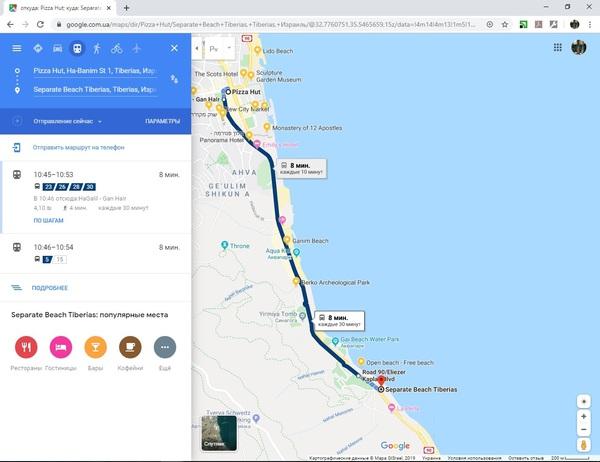This screenshot has width=600, height=462.
Task: Open route ПАРАМЕТРЫ options
Action: 162,121
